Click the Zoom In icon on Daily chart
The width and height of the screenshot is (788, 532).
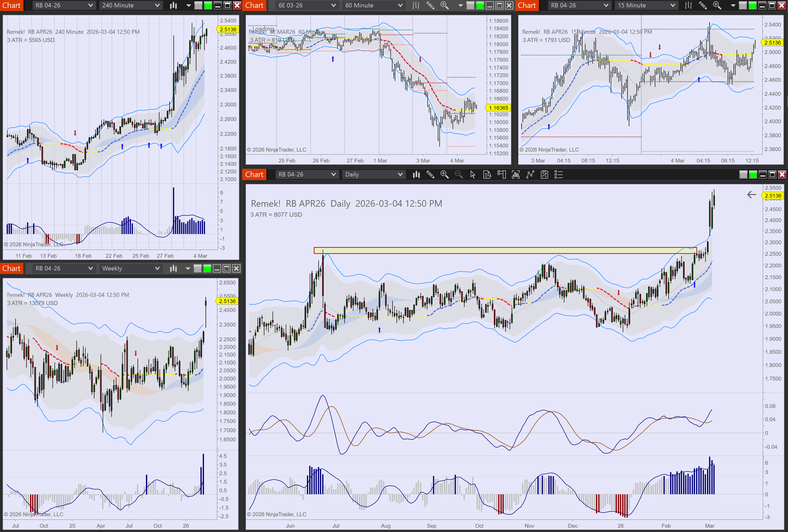444,175
